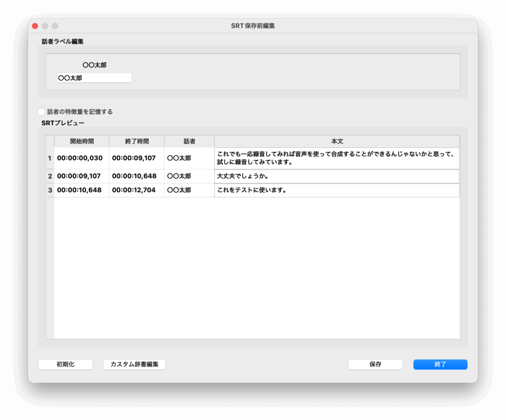Click the 本文 column header
This screenshot has height=420, width=506.
(x=337, y=141)
